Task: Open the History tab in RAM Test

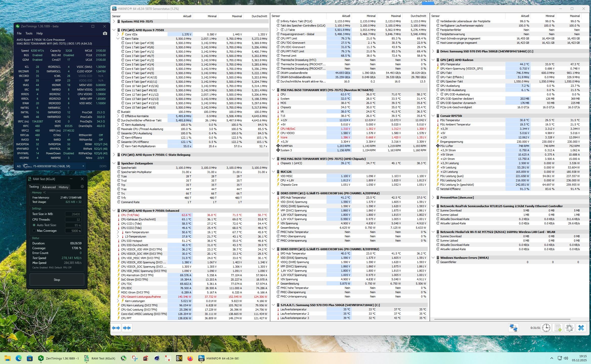Action: click(x=64, y=187)
